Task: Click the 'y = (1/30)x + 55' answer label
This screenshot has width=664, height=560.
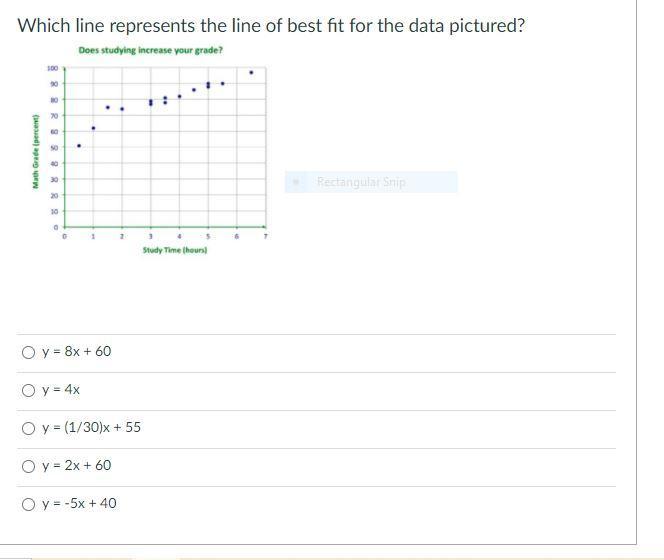Action: pos(91,427)
